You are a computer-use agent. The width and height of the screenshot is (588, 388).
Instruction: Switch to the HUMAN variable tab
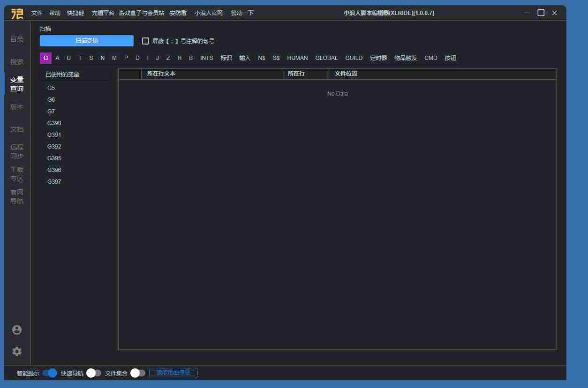coord(297,58)
